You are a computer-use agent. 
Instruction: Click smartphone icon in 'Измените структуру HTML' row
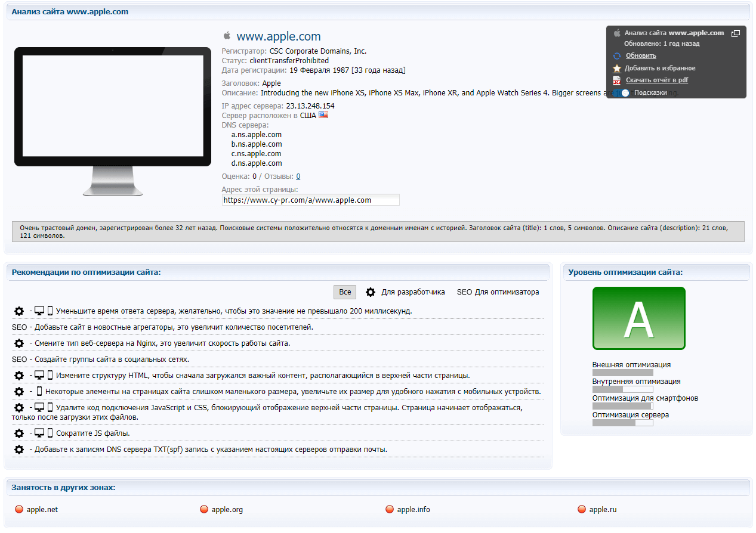click(x=50, y=375)
